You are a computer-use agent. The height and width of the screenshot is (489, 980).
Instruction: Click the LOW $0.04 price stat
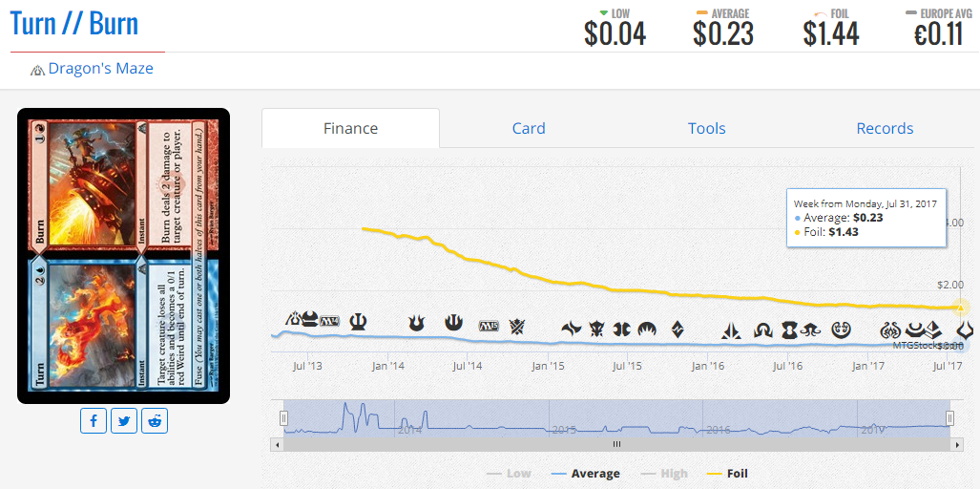click(615, 28)
